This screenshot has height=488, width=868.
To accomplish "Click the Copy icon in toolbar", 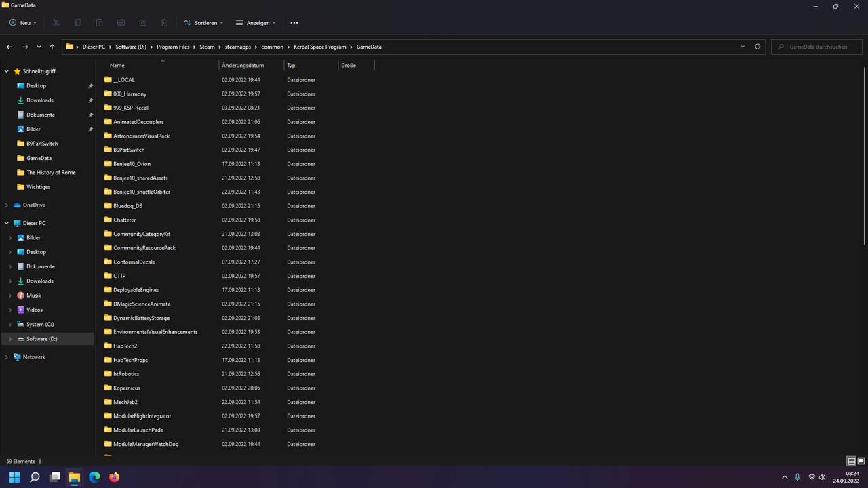I will [77, 22].
